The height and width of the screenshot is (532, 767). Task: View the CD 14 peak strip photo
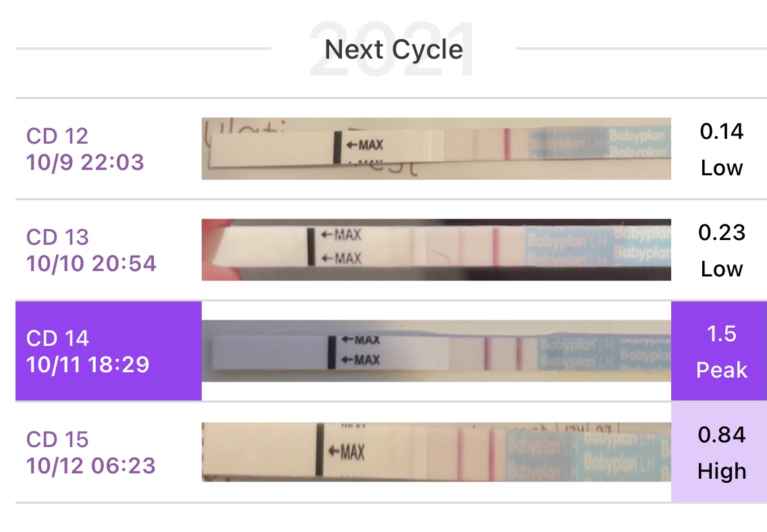tap(436, 351)
